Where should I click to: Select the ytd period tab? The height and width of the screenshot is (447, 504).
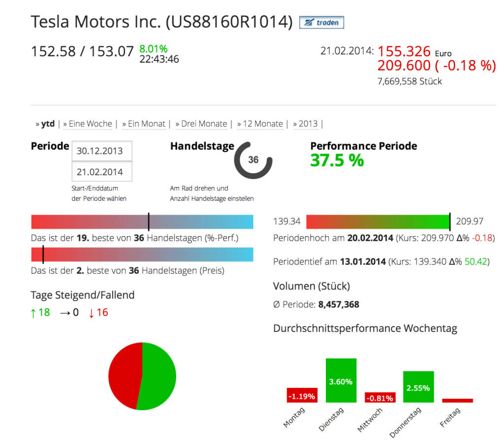pos(47,124)
